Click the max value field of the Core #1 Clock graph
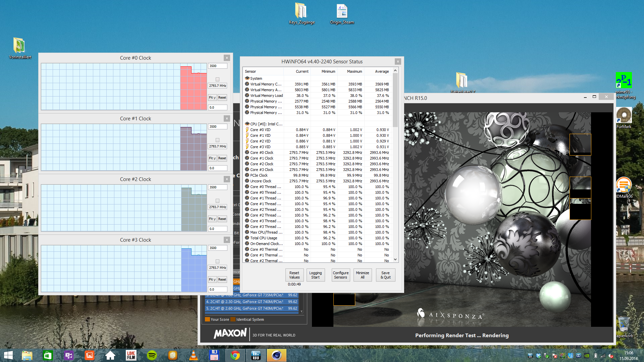644x362 pixels. (x=217, y=127)
